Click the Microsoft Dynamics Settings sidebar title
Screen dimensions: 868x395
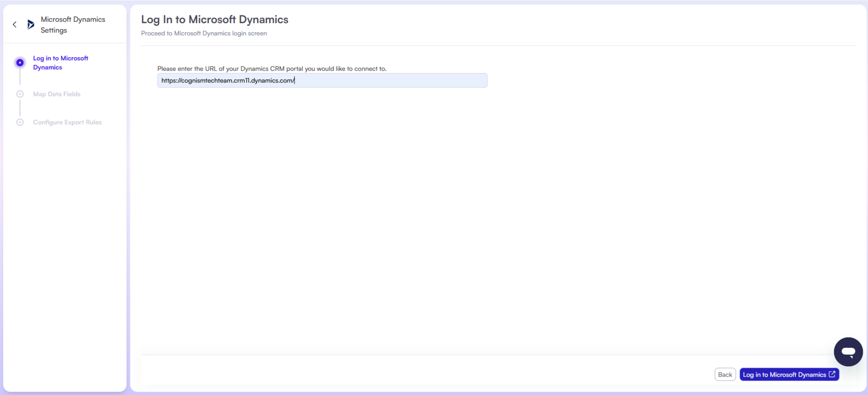[73, 25]
